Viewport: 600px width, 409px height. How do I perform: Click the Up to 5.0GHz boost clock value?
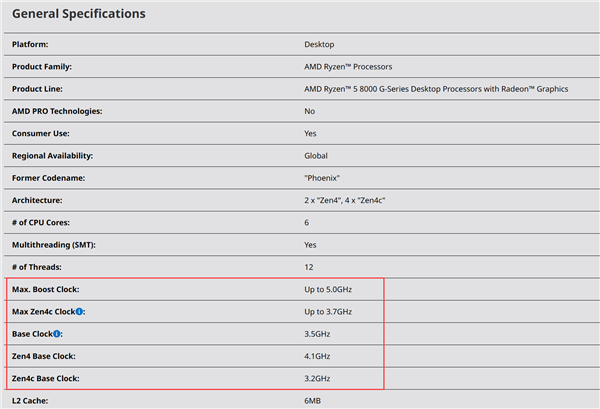point(329,289)
